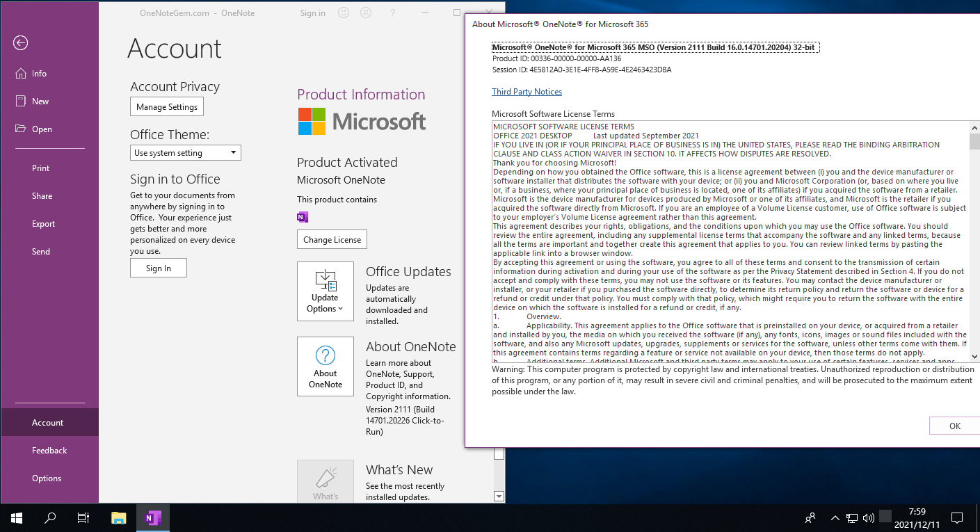This screenshot has height=532, width=980.
Task: Go back using the backstage arrow icon
Action: tap(20, 43)
